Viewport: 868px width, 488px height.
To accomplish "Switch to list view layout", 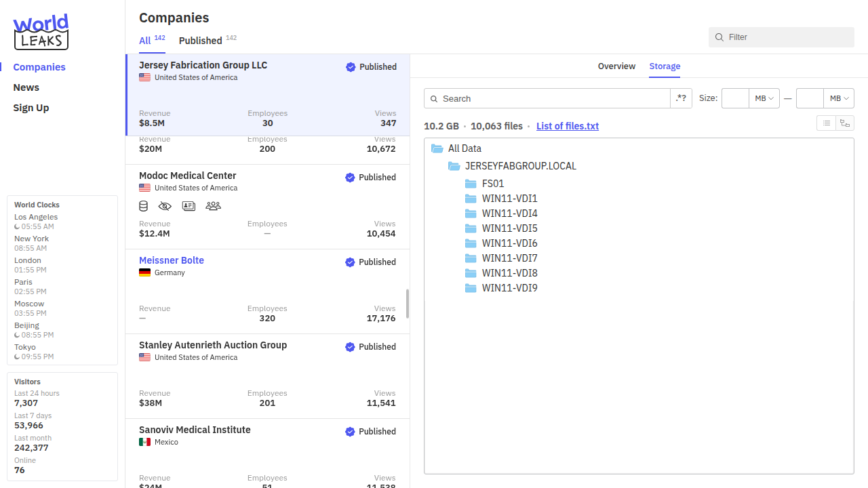I will [x=826, y=123].
